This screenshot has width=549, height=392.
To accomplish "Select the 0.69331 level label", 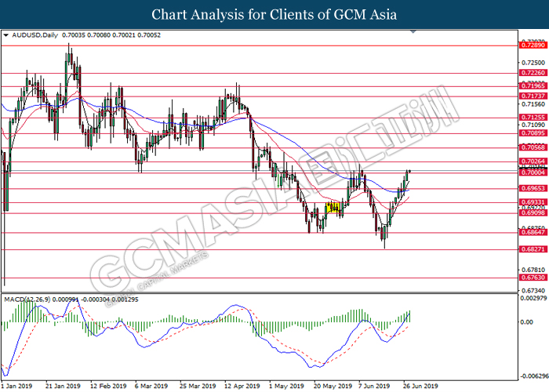I will [533, 202].
